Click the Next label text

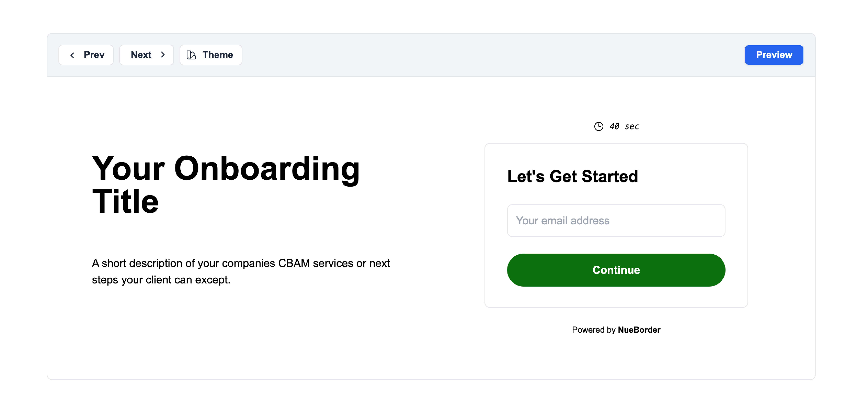(141, 55)
